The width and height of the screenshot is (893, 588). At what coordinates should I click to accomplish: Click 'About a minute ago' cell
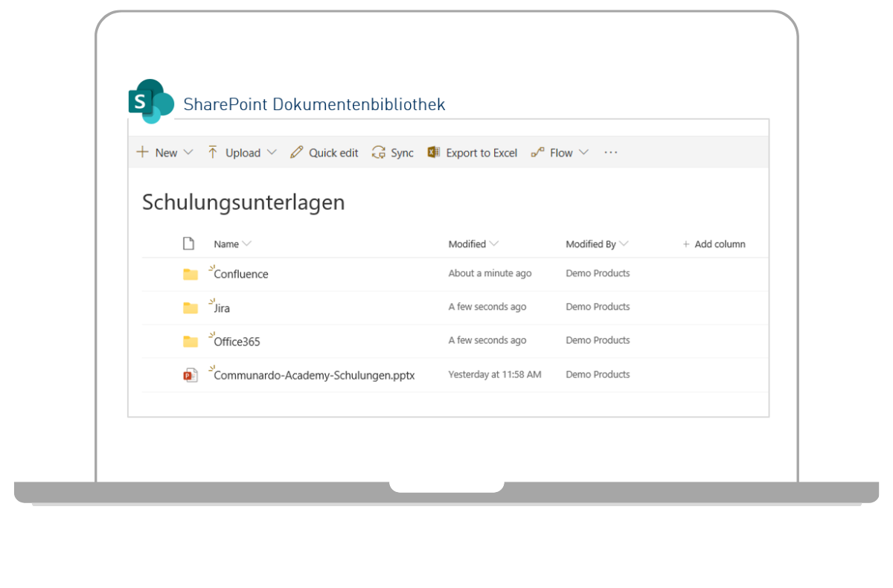pos(490,273)
